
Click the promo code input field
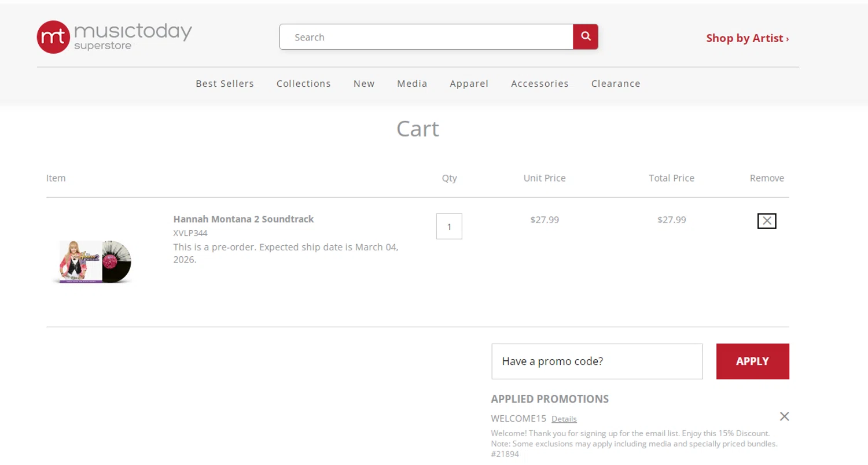pos(597,361)
